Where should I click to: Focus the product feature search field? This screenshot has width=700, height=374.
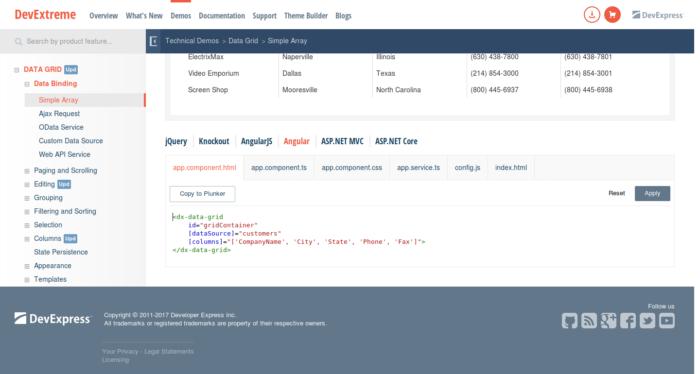pyautogui.click(x=73, y=41)
